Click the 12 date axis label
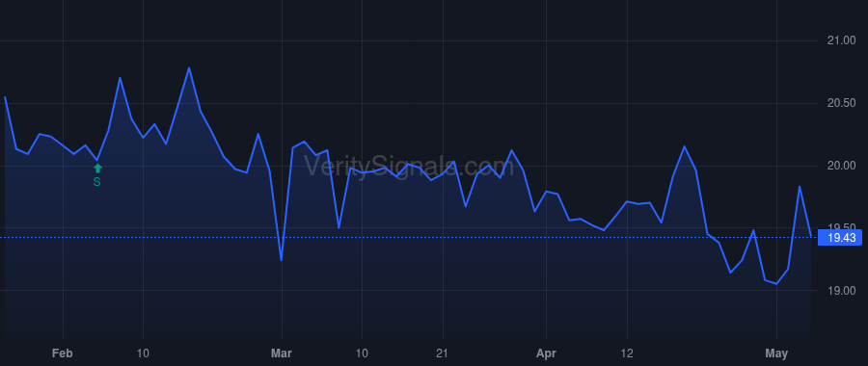The height and width of the screenshot is (366, 868). pyautogui.click(x=627, y=353)
